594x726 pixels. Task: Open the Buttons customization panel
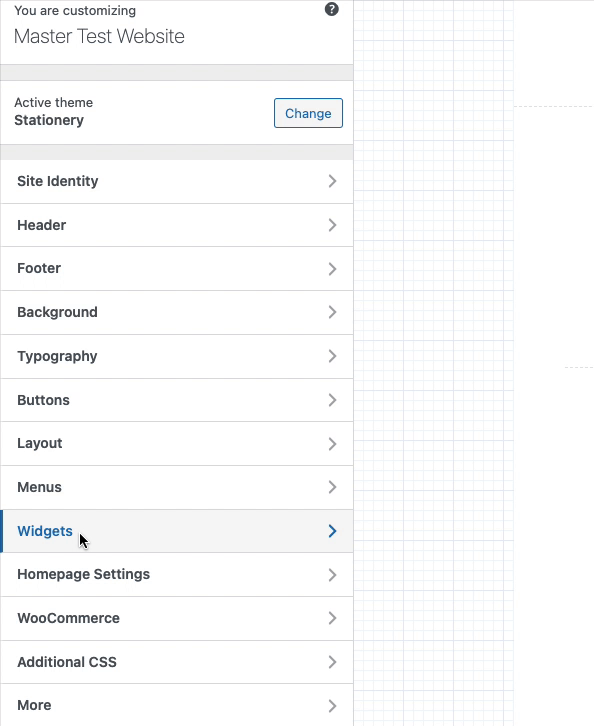point(176,400)
